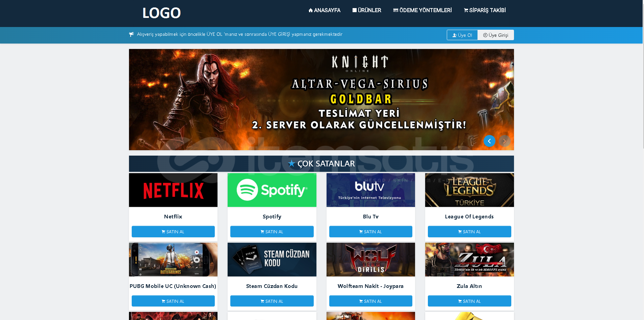Open League of Legends Türkiye image
Screen dimensions: 644x320
point(469,190)
